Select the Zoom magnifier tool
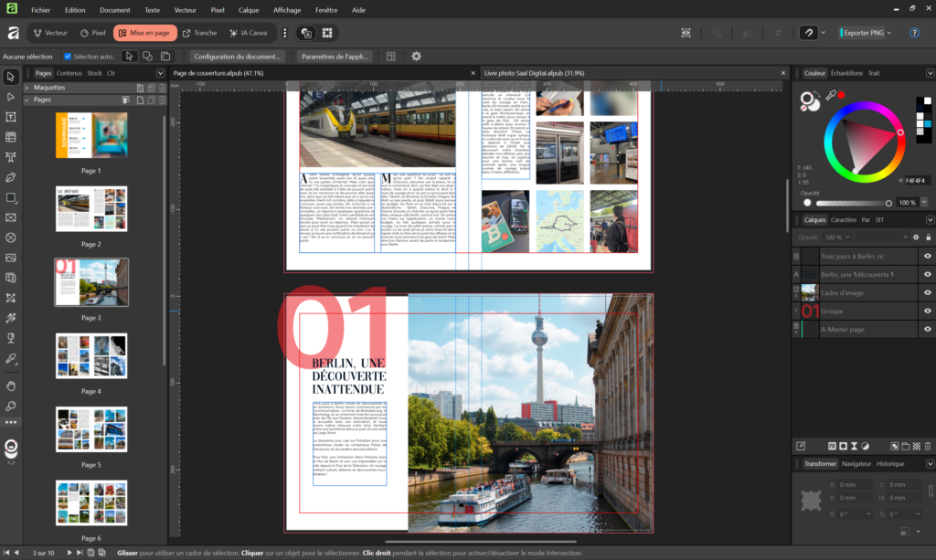 point(11,406)
